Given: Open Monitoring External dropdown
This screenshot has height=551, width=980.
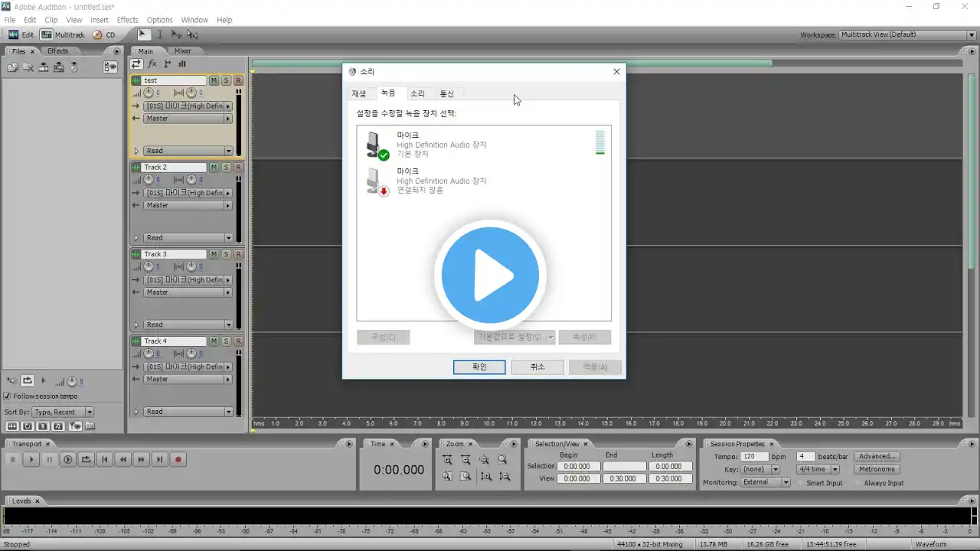Looking at the screenshot, I should pyautogui.click(x=766, y=482).
